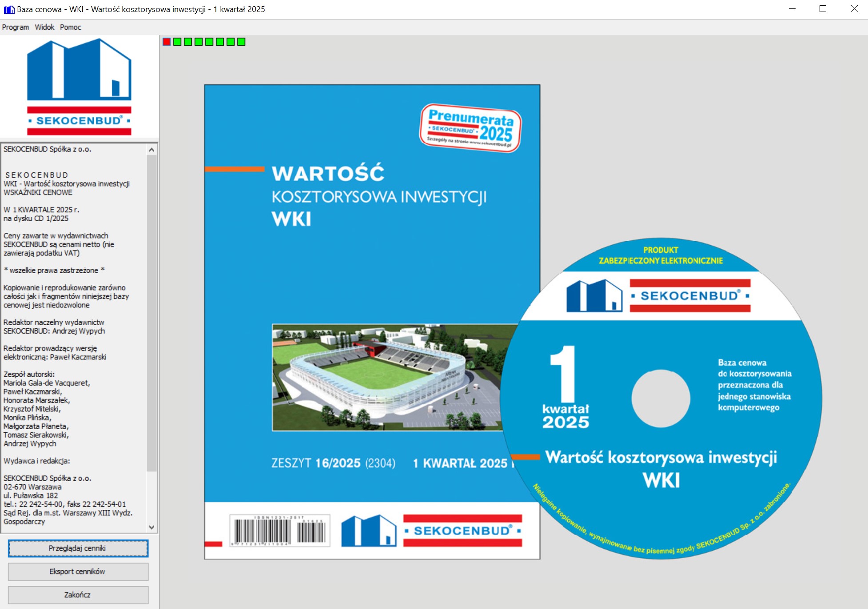Click text 'Krzysztof Mitelski,'
The width and height of the screenshot is (868, 609).
tap(32, 409)
